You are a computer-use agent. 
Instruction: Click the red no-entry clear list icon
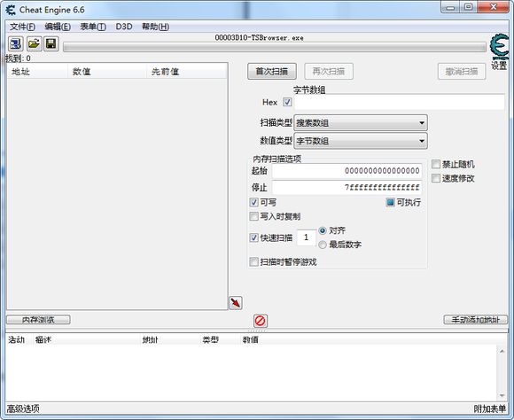(x=261, y=321)
